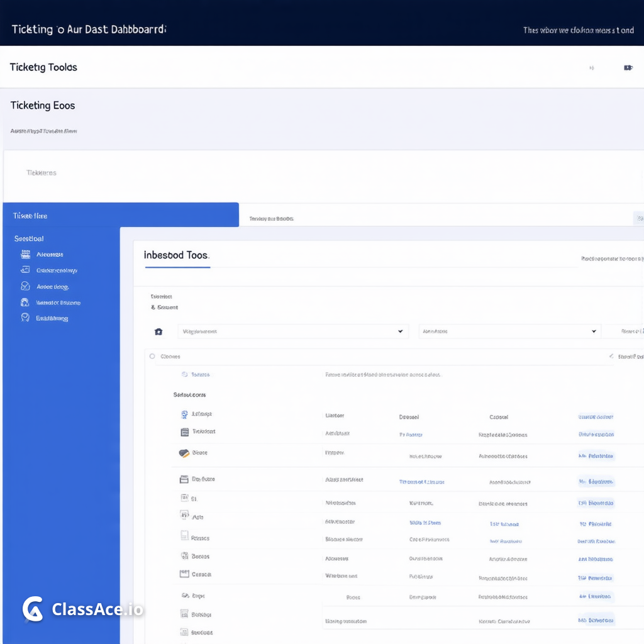This screenshot has width=644, height=644.
Task: Open the Ticketing Tools menu header
Action: click(x=43, y=67)
